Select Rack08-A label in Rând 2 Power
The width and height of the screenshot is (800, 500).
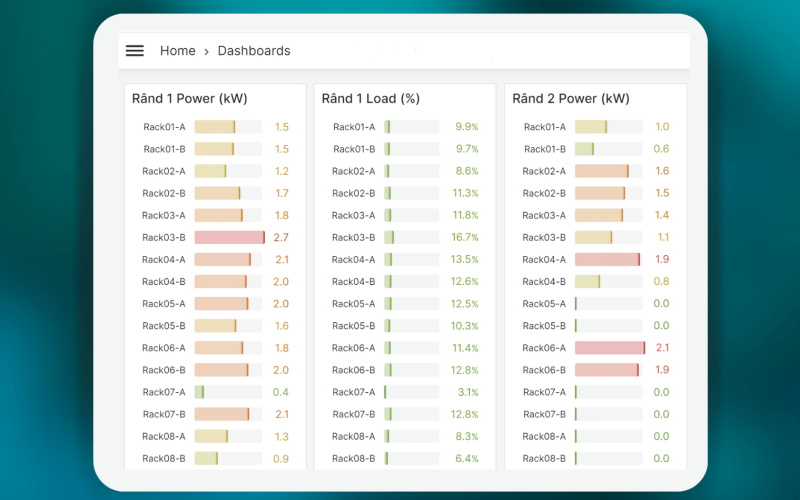tap(544, 436)
